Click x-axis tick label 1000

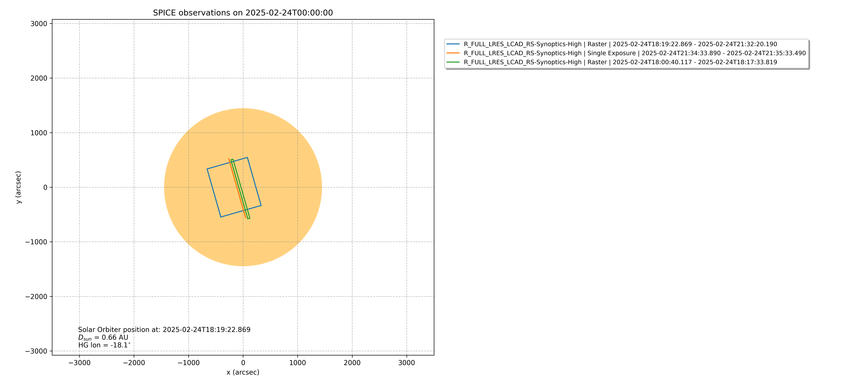pos(297,363)
